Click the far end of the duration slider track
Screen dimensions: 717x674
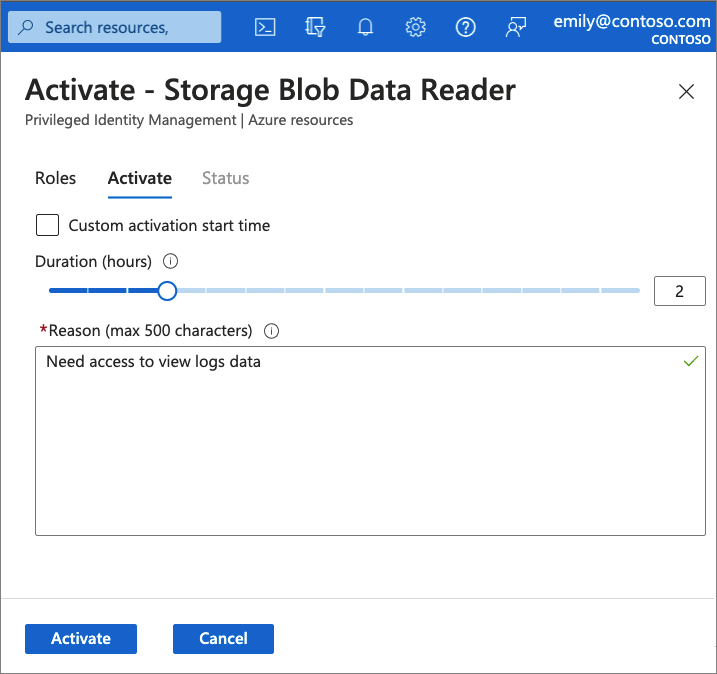point(636,291)
